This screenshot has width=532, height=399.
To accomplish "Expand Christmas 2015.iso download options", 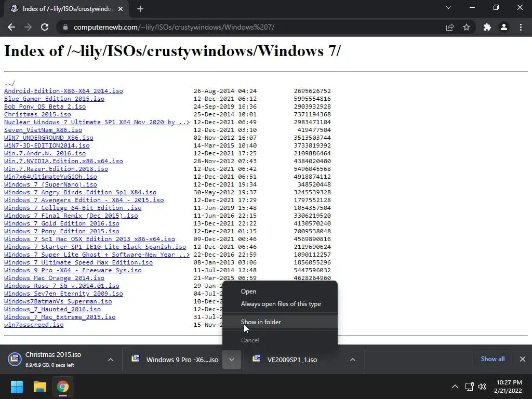I will tap(111, 360).
